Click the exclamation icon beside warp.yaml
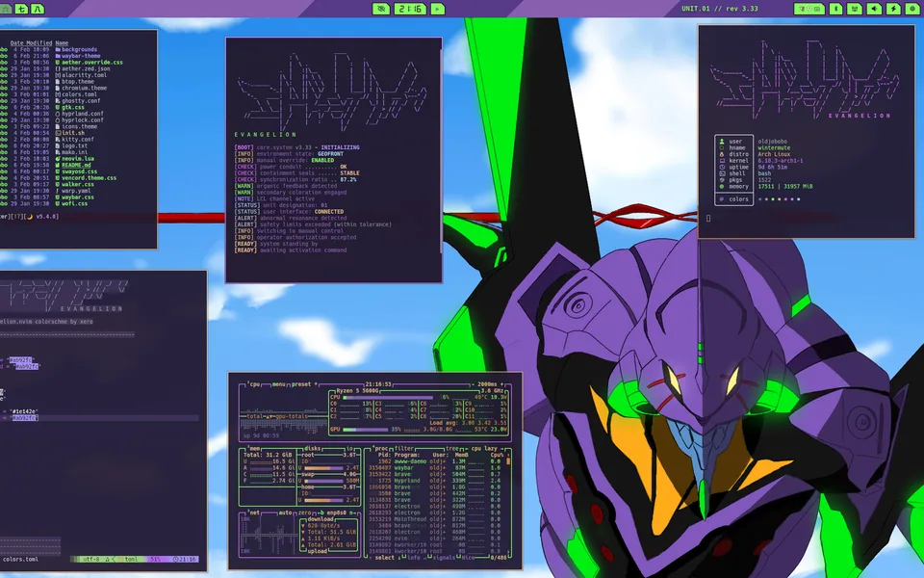Viewport: 924px width, 578px height. 58,191
